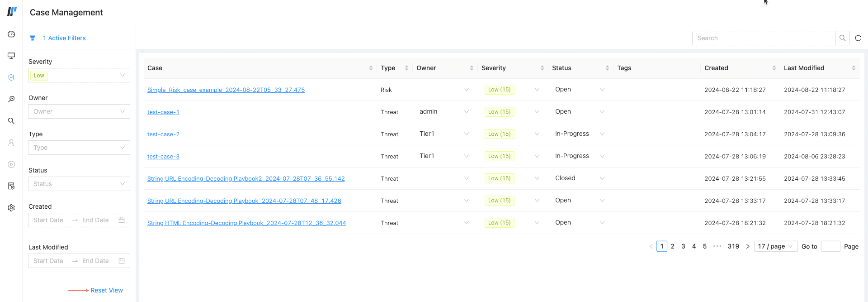Open Simple_Risk_case_example case link

226,90
